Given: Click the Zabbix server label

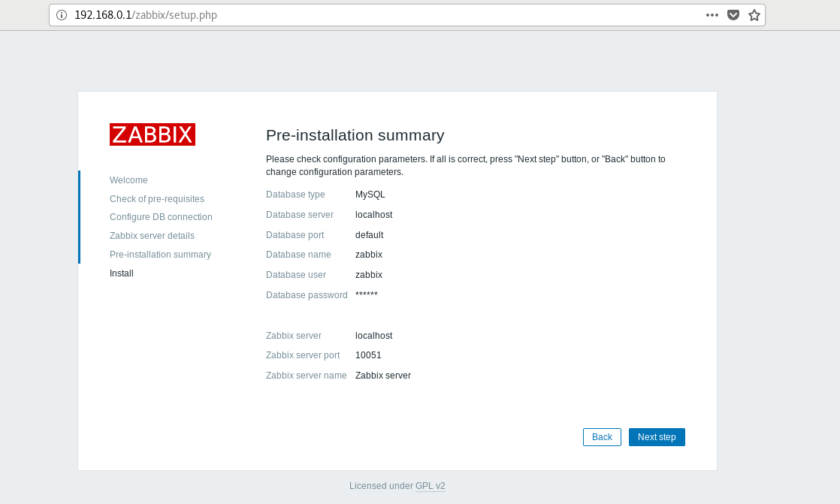Looking at the screenshot, I should click(x=294, y=336).
